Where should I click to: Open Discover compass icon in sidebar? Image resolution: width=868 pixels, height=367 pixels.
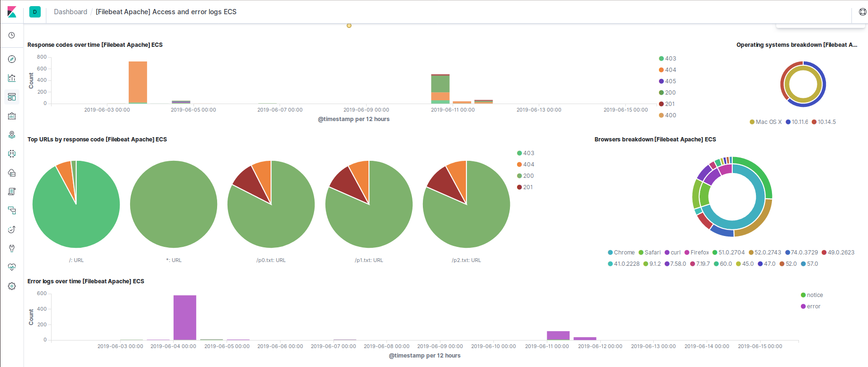12,59
